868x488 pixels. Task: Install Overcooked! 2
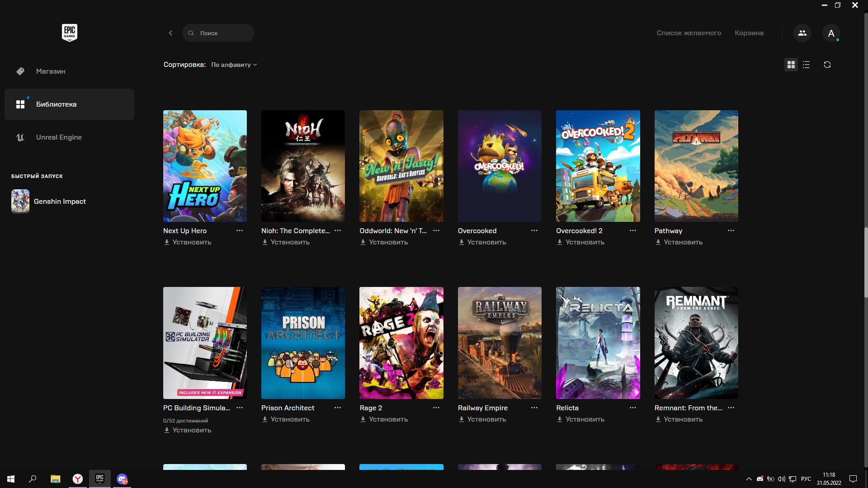580,242
